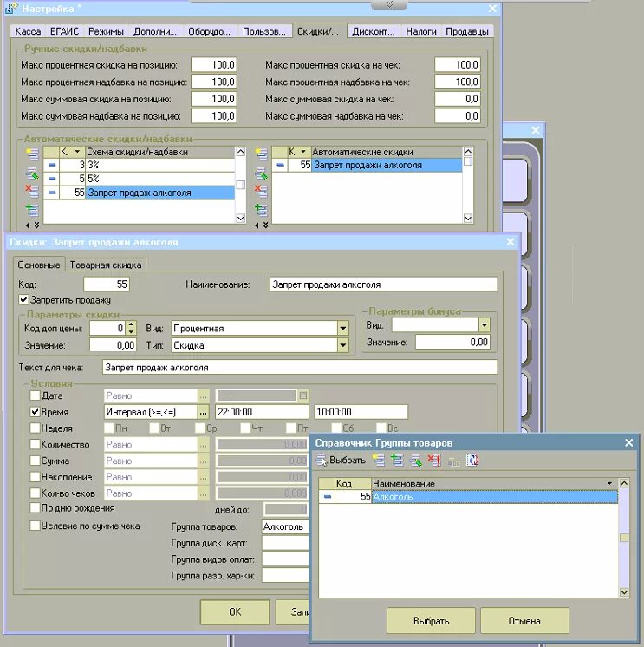Open sort arrow in Автоматические скидки K column
Viewport: 644px width, 647px height.
303,152
